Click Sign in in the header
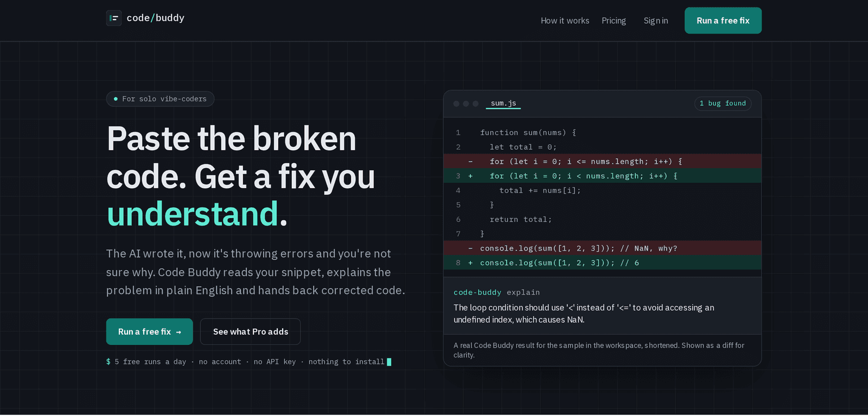Image resolution: width=868 pixels, height=416 pixels. [656, 21]
